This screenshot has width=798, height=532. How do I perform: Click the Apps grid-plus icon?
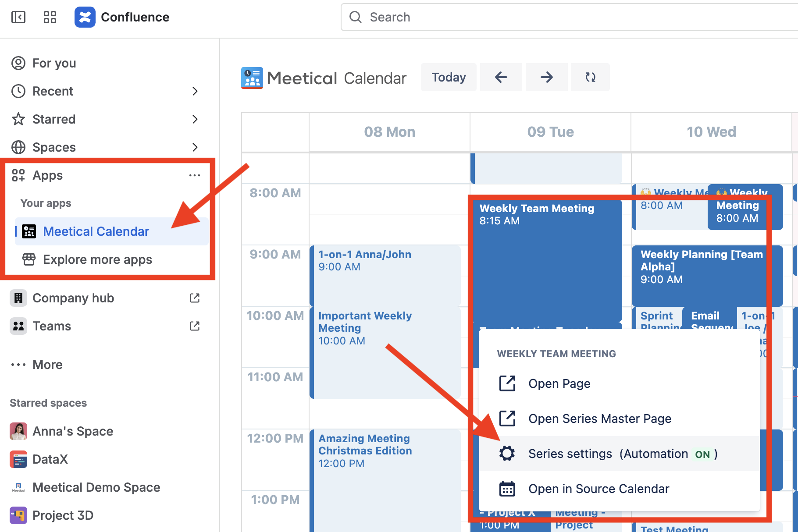[x=18, y=175]
